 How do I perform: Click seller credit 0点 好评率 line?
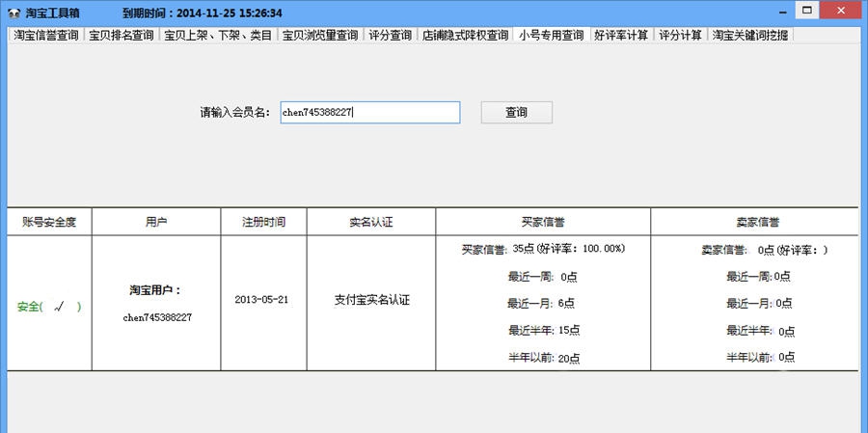(765, 250)
